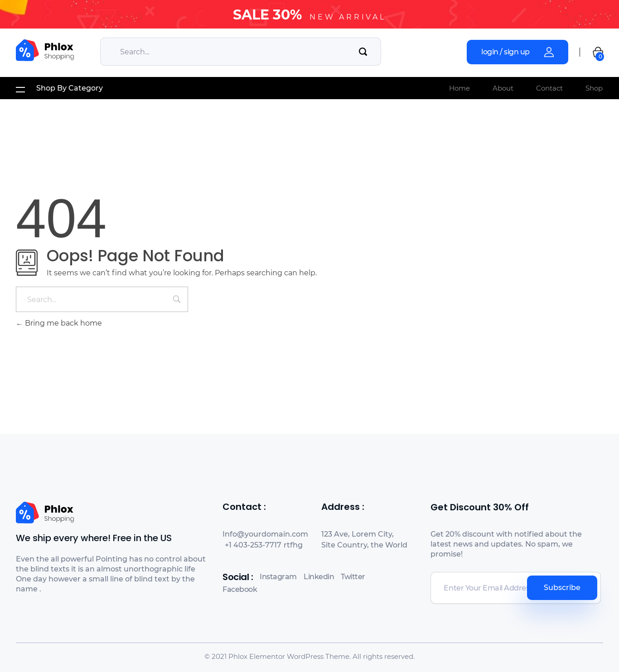
Task: Open the shopping cart basket icon
Action: click(x=598, y=53)
